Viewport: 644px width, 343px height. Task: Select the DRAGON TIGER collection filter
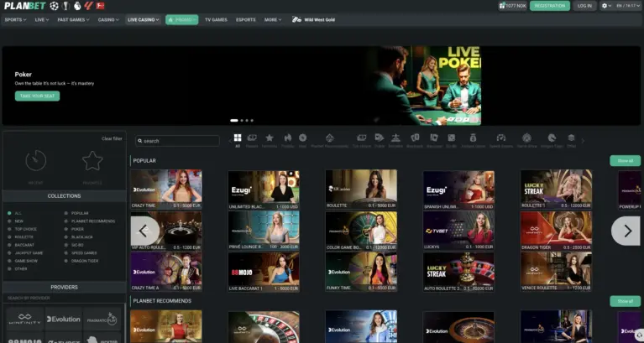81,261
